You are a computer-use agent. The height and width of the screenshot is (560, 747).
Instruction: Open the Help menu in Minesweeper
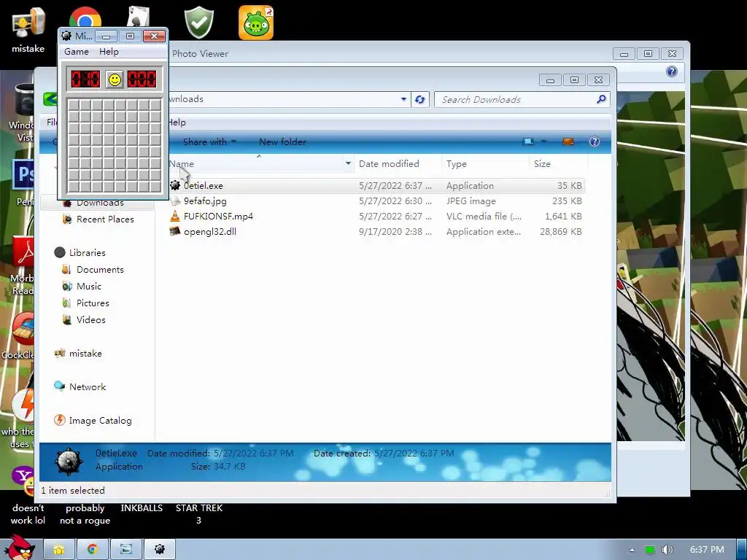tap(109, 52)
